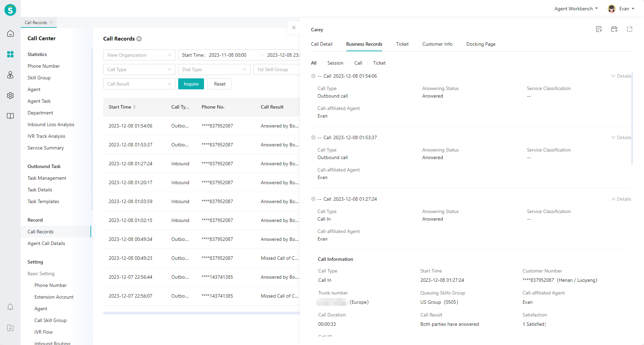Click the Phone No. column header

click(213, 107)
